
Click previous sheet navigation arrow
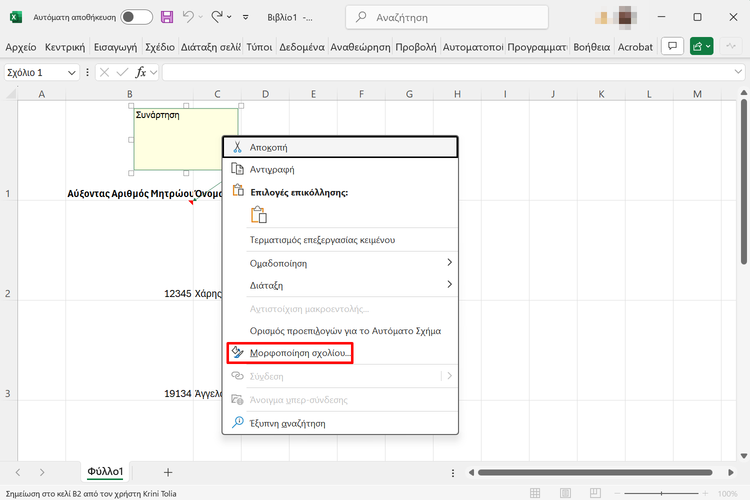(x=18, y=473)
